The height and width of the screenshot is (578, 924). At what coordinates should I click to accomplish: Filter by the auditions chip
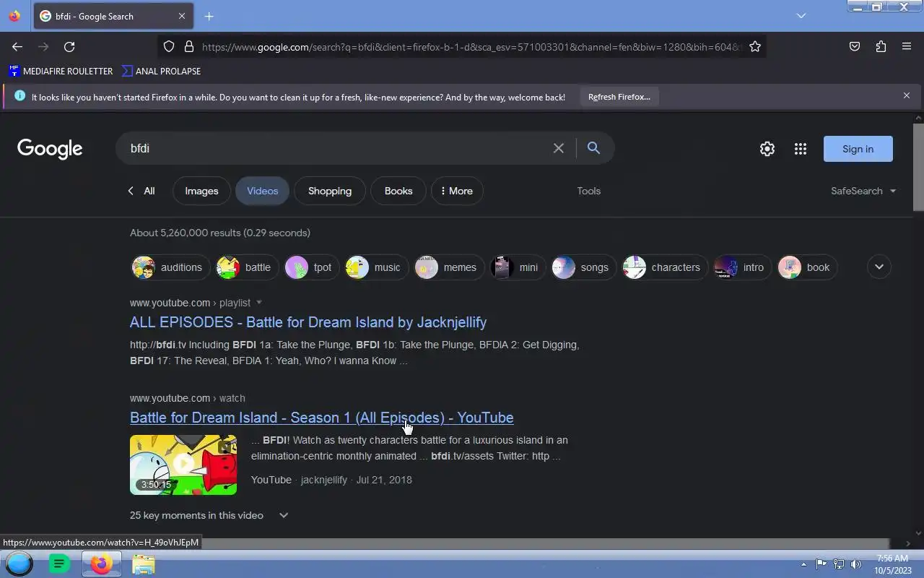click(170, 267)
